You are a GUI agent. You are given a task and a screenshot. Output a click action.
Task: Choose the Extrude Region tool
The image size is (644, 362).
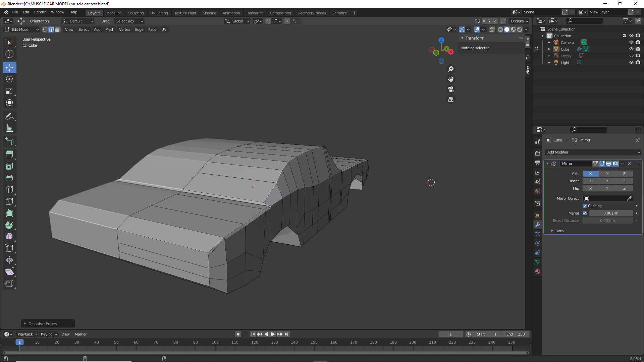[x=9, y=155]
